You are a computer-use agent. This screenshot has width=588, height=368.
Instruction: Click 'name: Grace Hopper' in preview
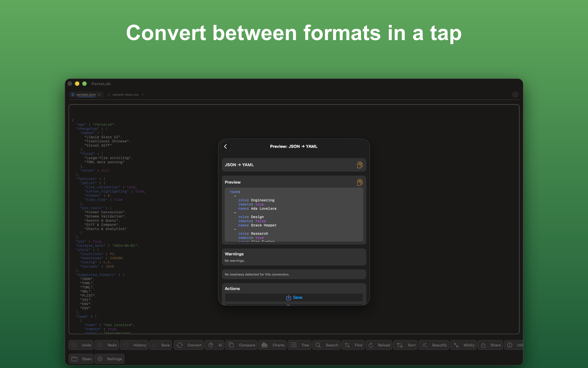257,225
